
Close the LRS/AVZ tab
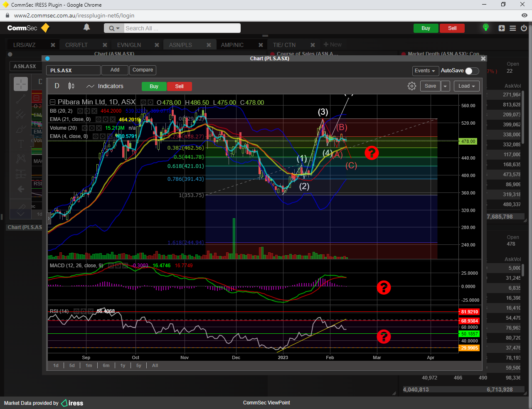point(53,45)
